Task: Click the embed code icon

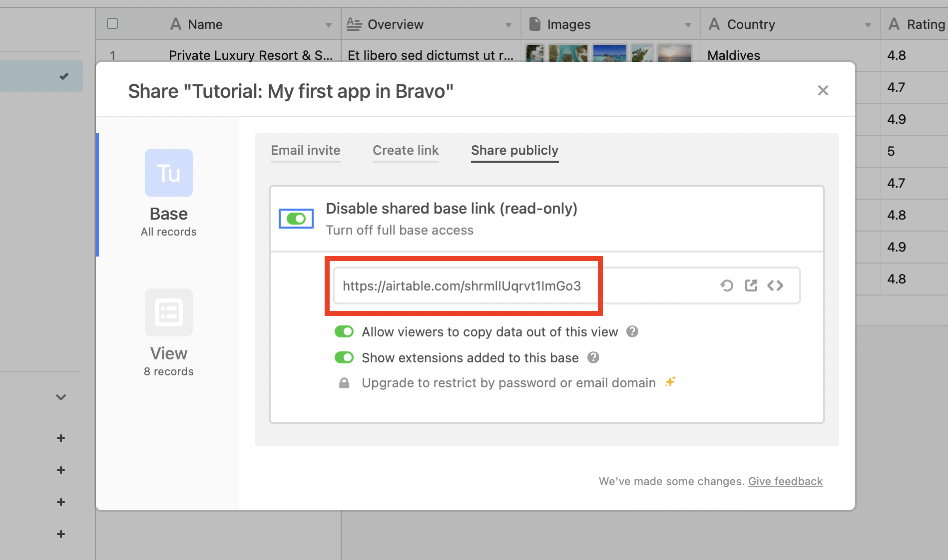Action: coord(775,285)
